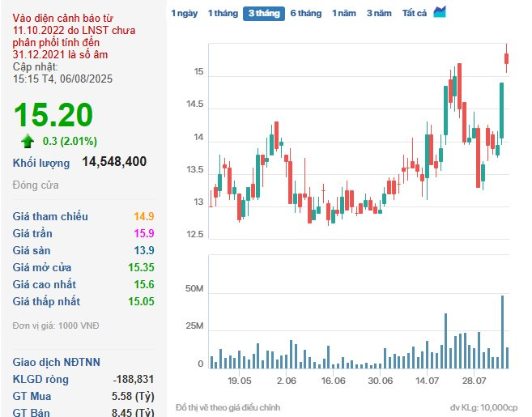Image resolution: width=532 pixels, height=417 pixels.
Task: Switch chart to 1 năm
Action: click(x=343, y=14)
